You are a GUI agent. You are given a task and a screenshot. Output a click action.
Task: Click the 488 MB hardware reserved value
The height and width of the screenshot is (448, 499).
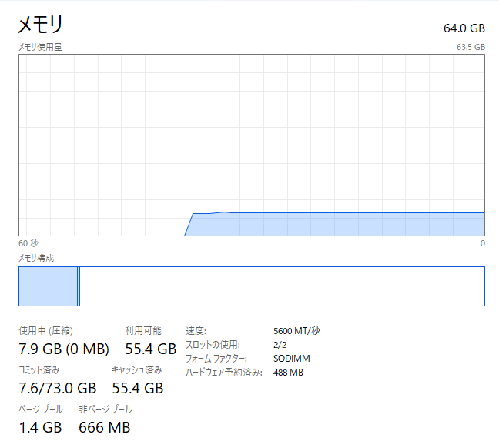(288, 373)
